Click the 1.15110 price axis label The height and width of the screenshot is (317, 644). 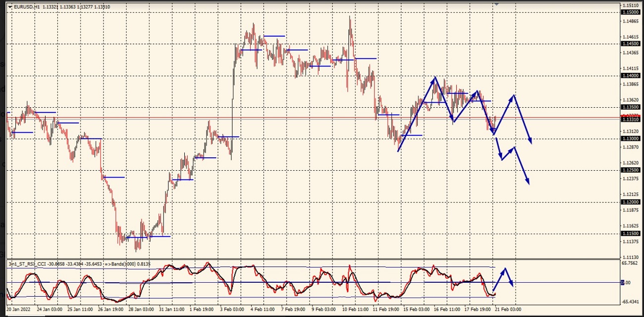click(631, 5)
